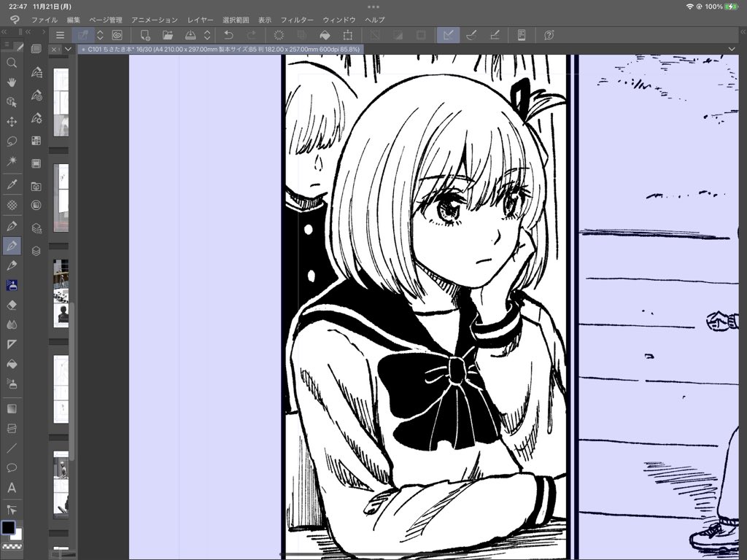Click the Redo arrow
The width and height of the screenshot is (747, 560).
(x=252, y=35)
